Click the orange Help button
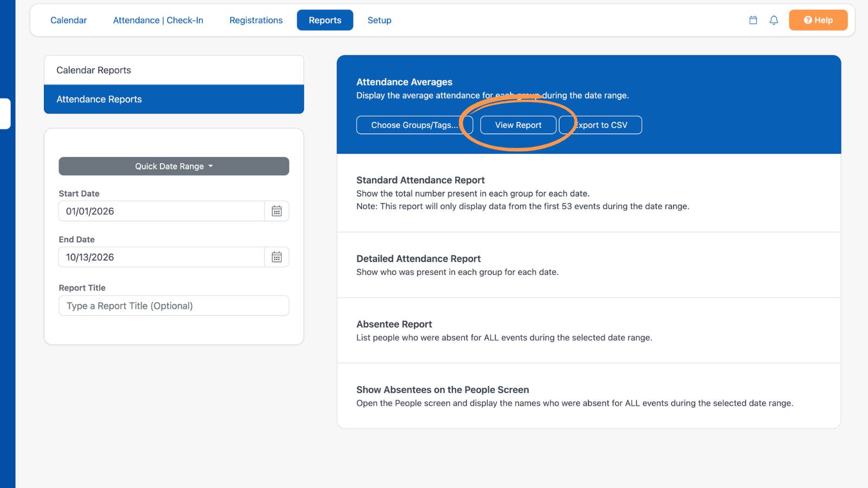The width and height of the screenshot is (868, 488). pyautogui.click(x=818, y=20)
